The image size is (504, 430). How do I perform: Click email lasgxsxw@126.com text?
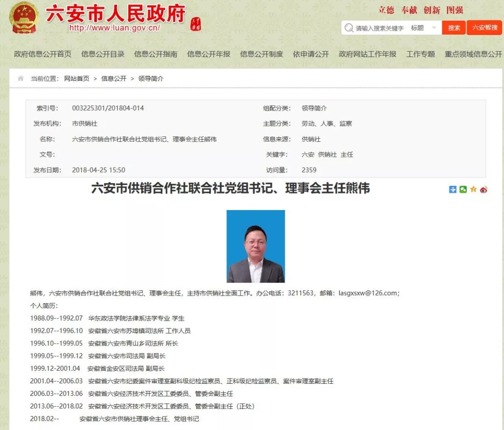pos(368,293)
